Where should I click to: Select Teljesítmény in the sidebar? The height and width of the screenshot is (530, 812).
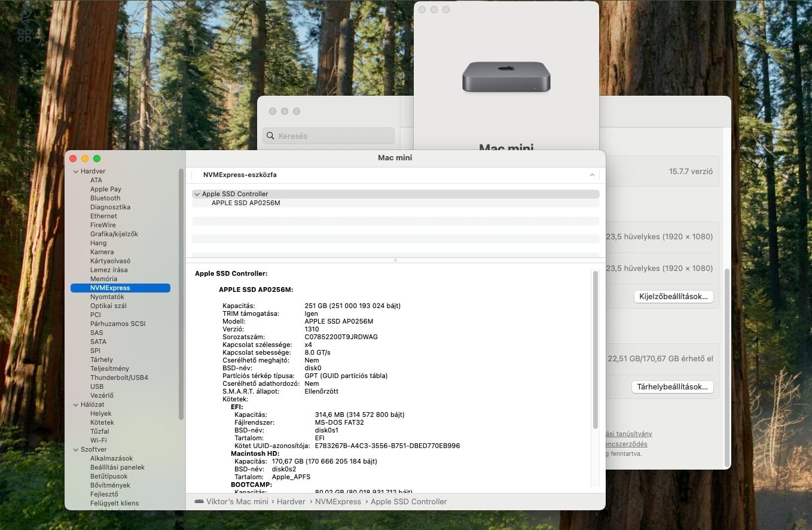click(109, 368)
